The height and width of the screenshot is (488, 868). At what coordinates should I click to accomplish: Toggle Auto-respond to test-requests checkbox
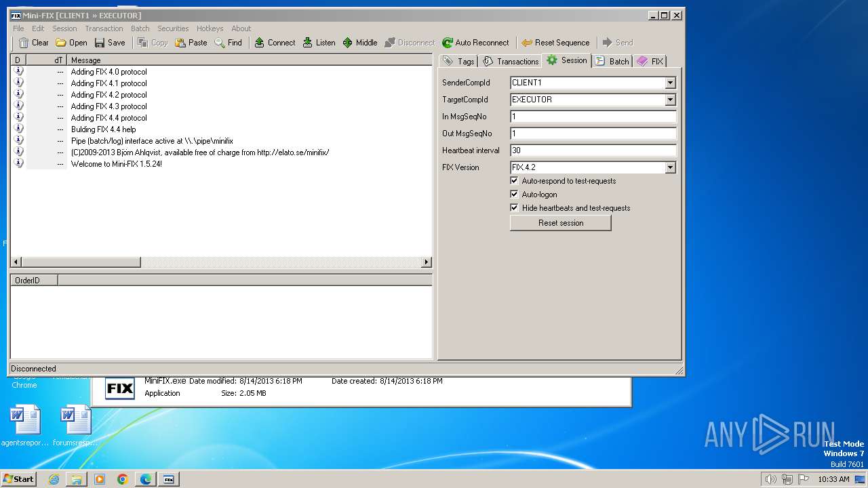[x=515, y=181]
